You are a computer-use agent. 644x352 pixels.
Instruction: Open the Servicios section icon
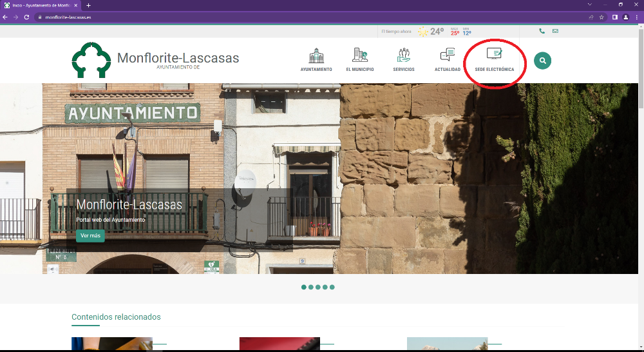[x=404, y=56]
